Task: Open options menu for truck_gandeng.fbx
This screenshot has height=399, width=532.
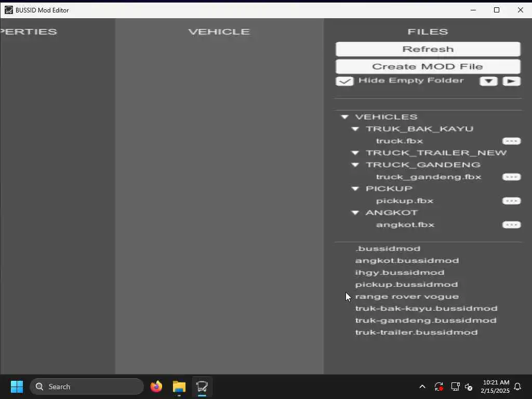Action: tap(511, 177)
